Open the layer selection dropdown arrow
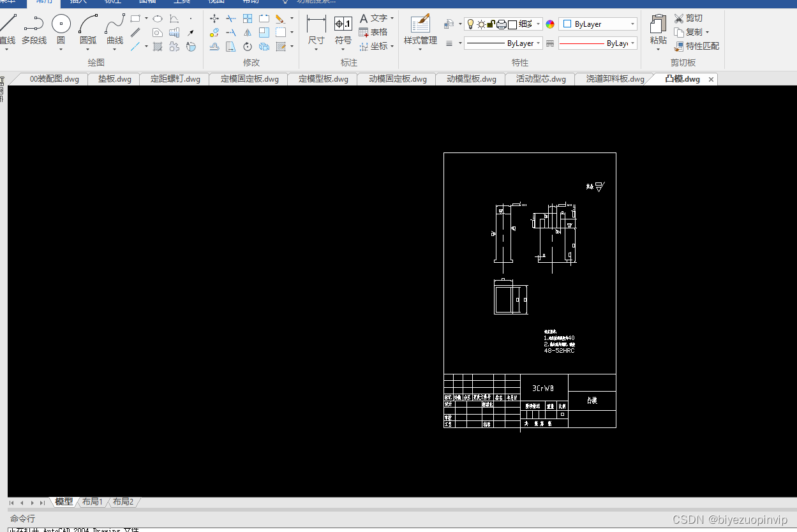 pyautogui.click(x=539, y=24)
